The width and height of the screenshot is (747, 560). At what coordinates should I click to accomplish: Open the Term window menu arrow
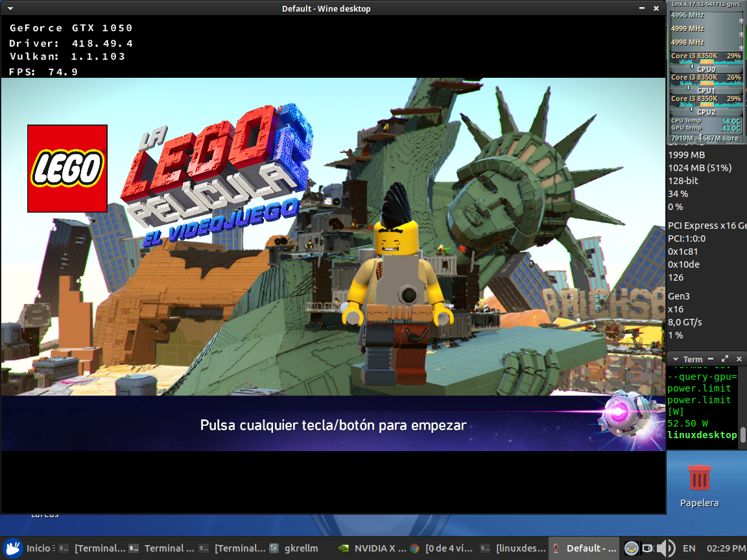(675, 359)
